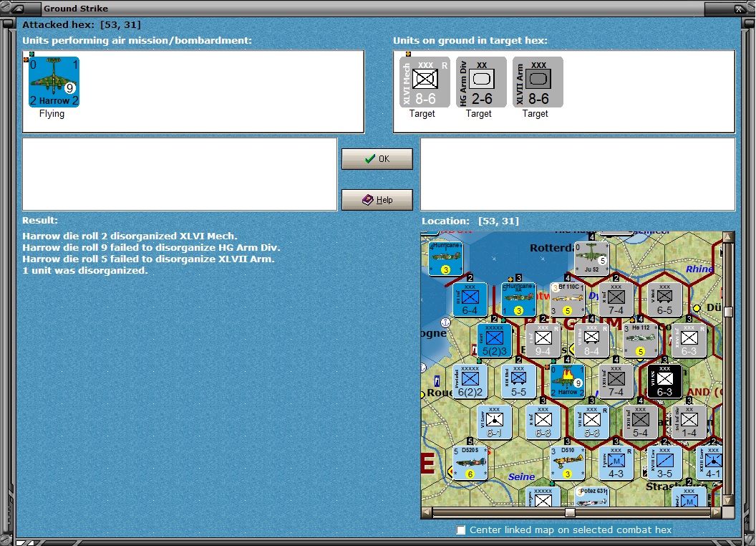Close the Ground Strike window
The image size is (756, 546).
point(739,8)
